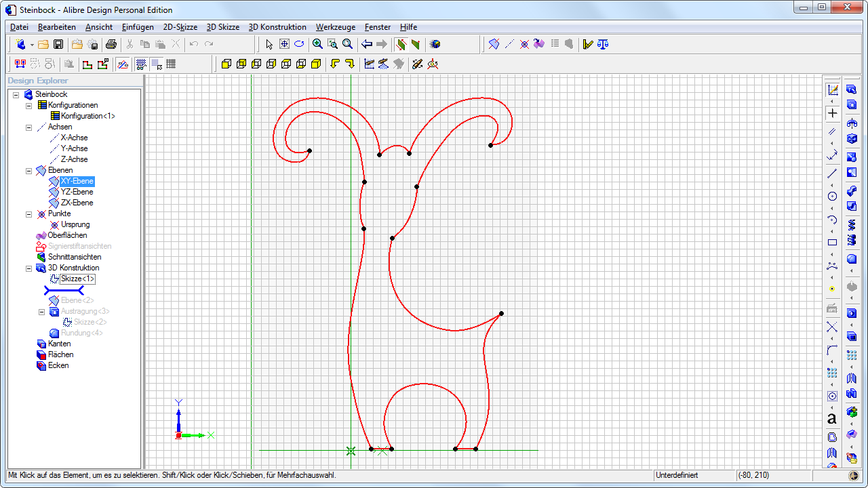
Task: Click the open folder icon
Action: (43, 44)
